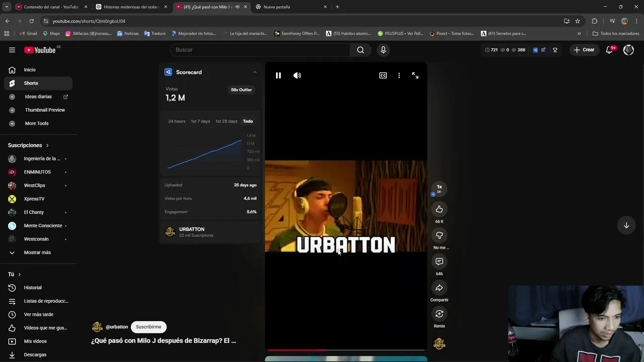Screen dimensions: 644x362
Task: Start voice search with the microphone
Action: click(383, 50)
